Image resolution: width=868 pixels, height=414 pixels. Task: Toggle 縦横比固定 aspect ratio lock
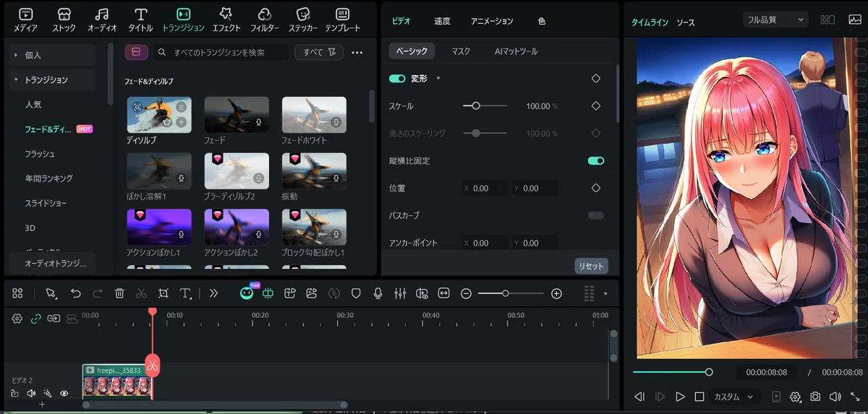596,160
